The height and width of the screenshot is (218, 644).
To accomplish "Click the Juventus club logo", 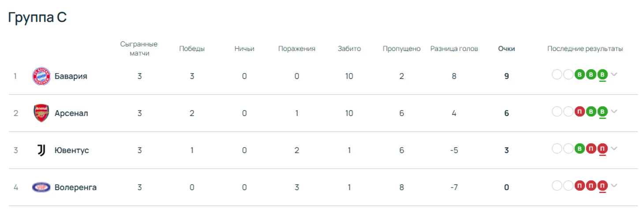I will click(41, 150).
